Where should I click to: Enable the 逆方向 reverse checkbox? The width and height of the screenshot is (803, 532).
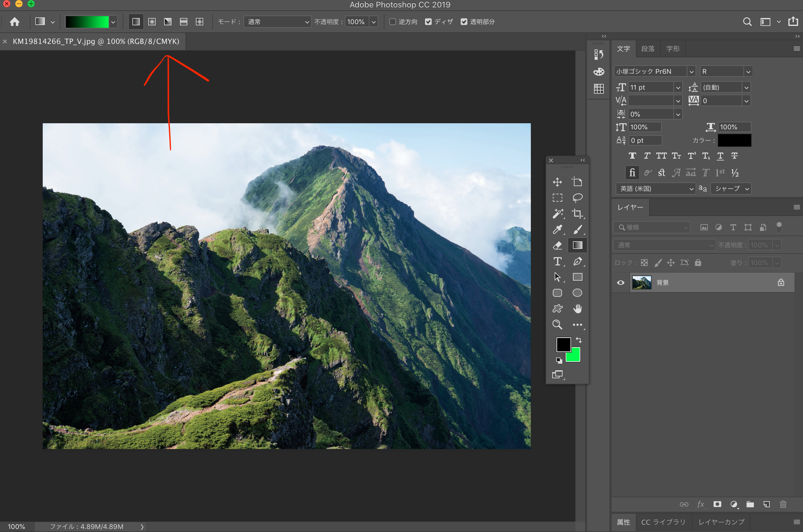pos(393,22)
